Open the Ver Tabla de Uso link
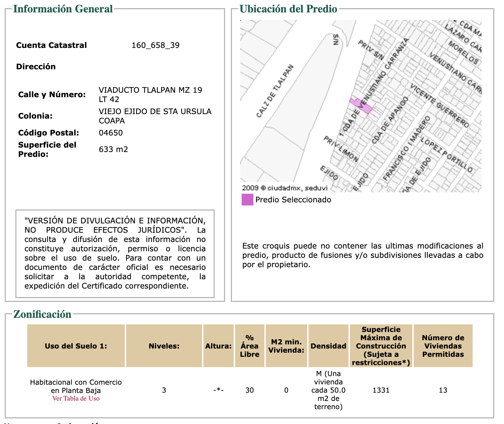Image resolution: width=504 pixels, height=424 pixels. (x=76, y=398)
